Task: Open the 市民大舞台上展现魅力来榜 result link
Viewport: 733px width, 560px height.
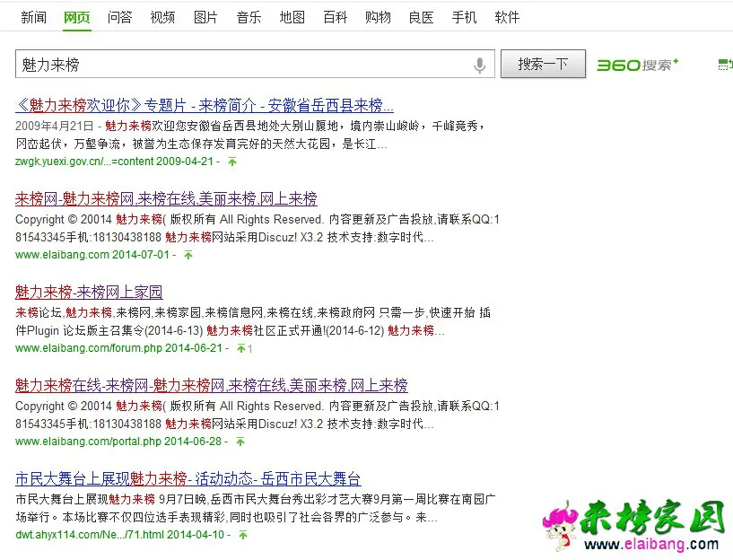Action: 188,478
